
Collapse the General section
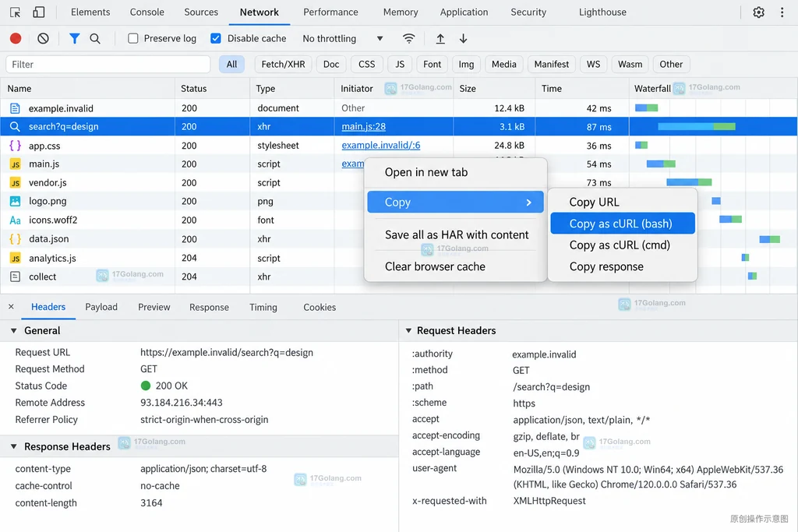click(14, 330)
